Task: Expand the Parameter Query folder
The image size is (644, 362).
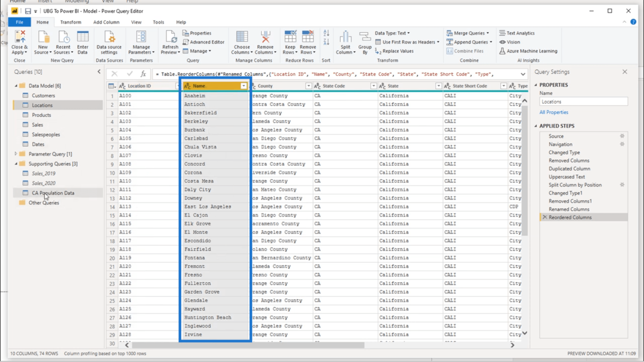Action: (16, 154)
